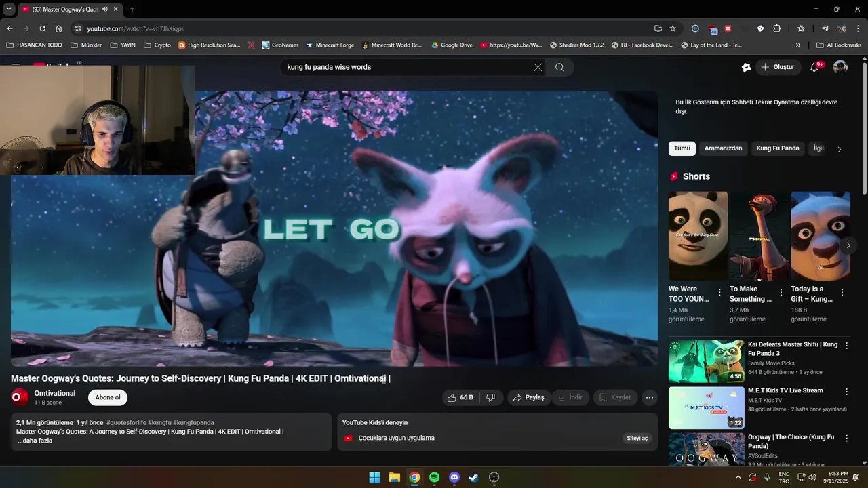Show hidden bookmarks with double chevron
The image size is (868, 488).
point(798,45)
